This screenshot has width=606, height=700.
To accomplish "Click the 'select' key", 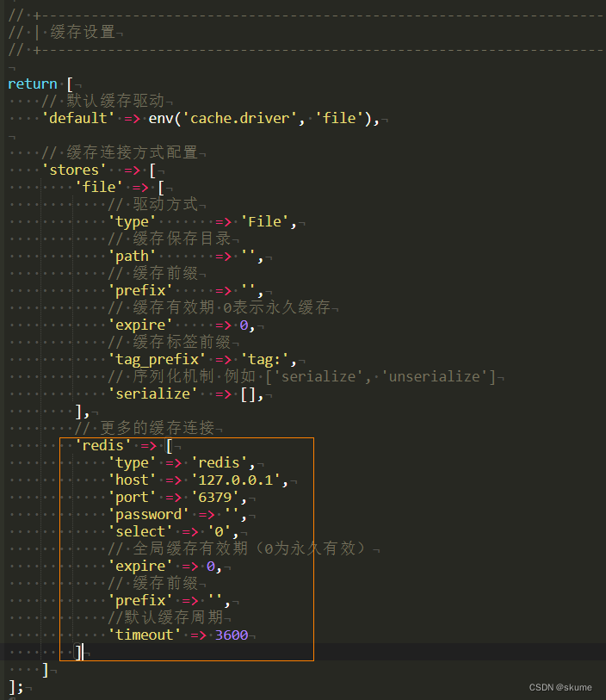I will (x=140, y=532).
